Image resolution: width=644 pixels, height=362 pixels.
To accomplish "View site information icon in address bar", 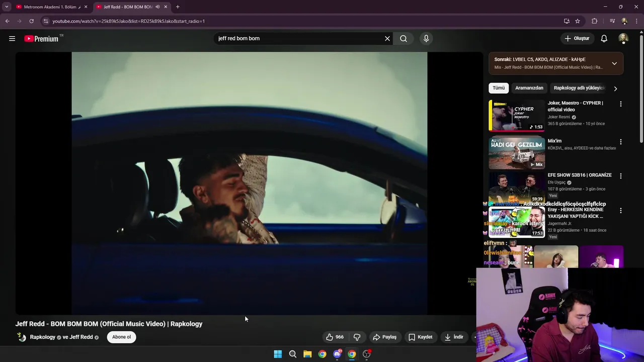I will [46, 21].
